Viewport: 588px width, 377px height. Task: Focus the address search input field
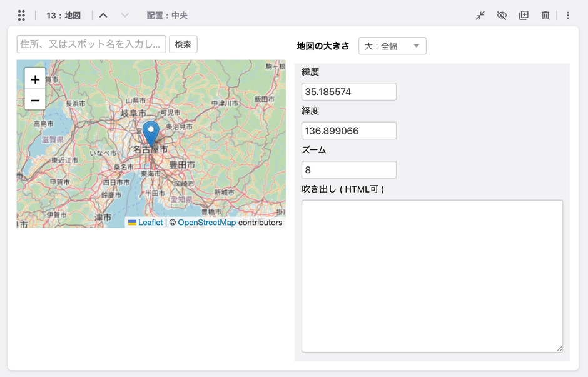coord(91,44)
